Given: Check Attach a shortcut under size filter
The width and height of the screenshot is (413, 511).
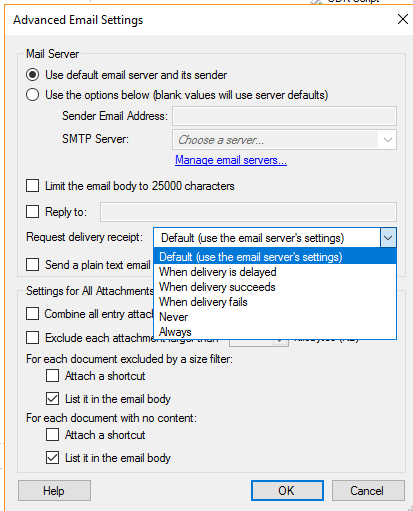Looking at the screenshot, I should [52, 376].
